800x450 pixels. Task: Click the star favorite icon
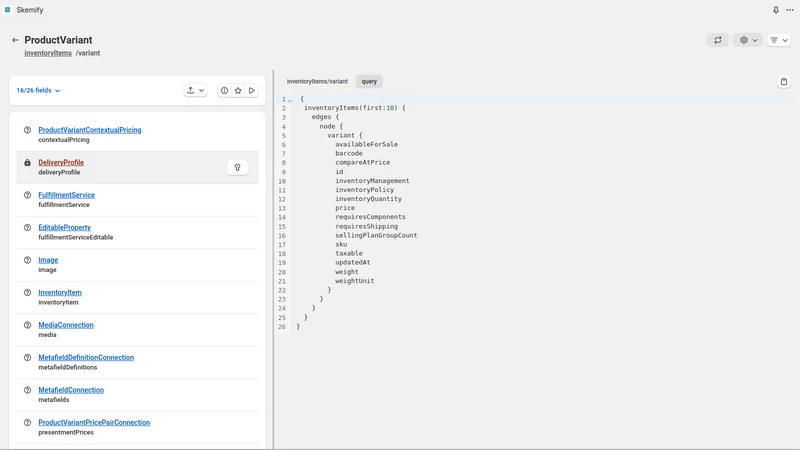tap(238, 90)
